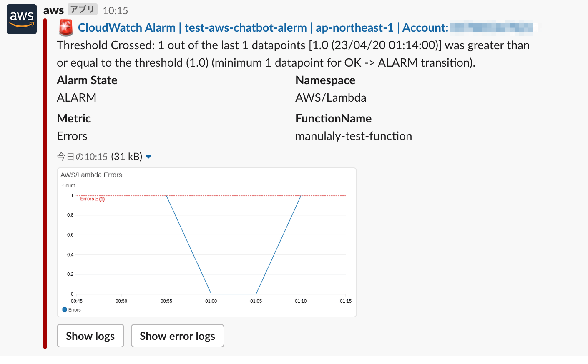Click the red alarm sidebar stripe
The height and width of the screenshot is (364, 588).
point(44,183)
